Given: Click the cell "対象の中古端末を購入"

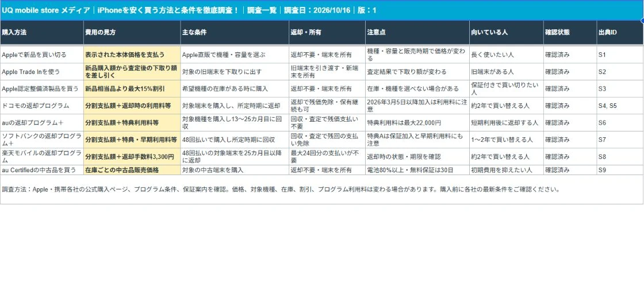Looking at the screenshot, I should pos(235,170).
